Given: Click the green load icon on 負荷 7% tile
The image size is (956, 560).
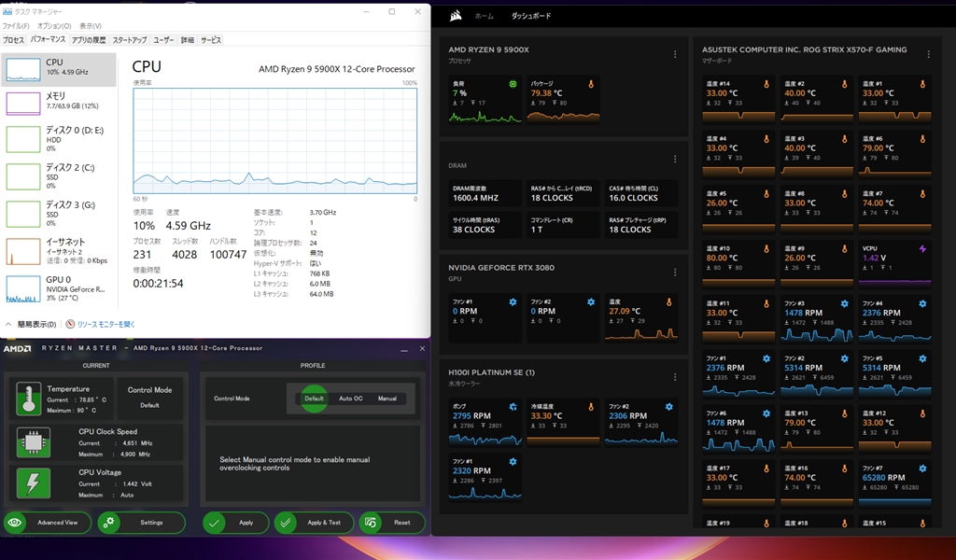Looking at the screenshot, I should pos(513,84).
